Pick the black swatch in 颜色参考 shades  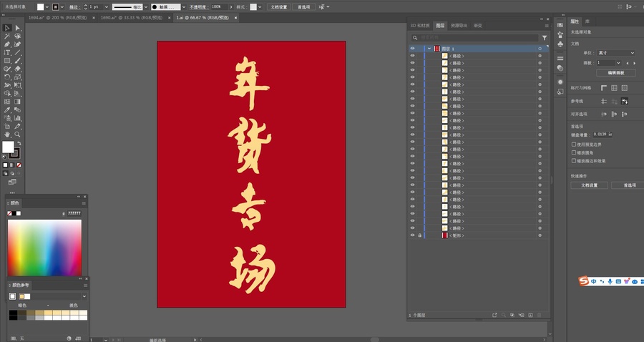coord(13,313)
